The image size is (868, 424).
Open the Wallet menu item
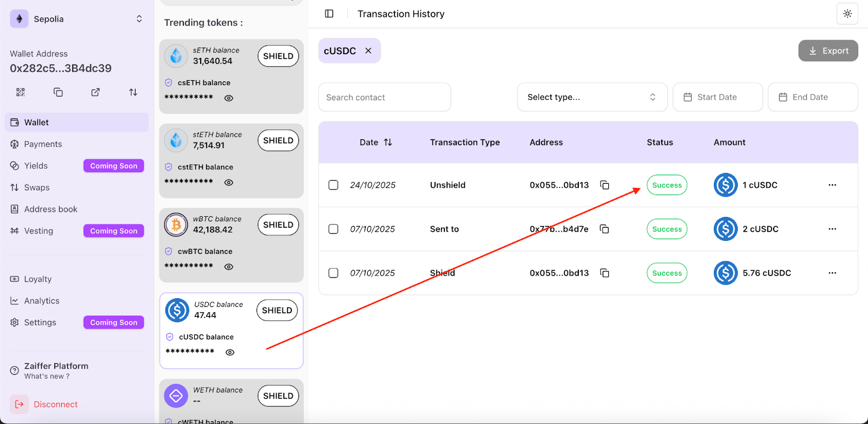(77, 123)
